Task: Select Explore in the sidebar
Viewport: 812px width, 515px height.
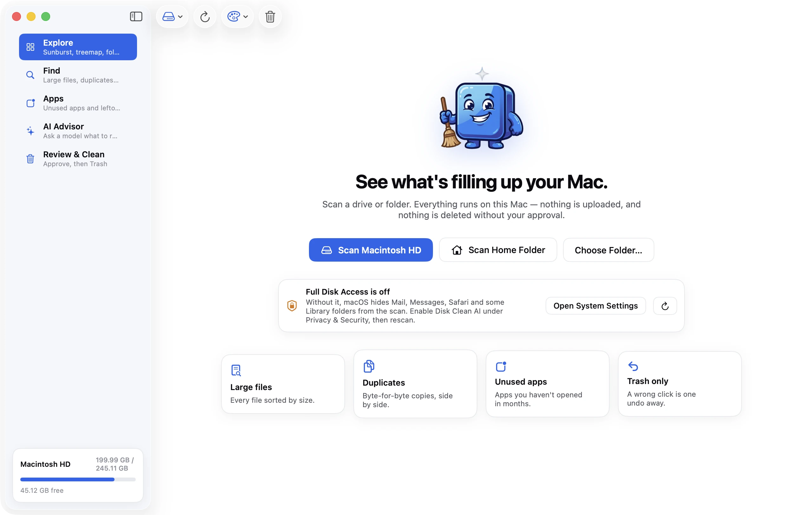Action: (x=78, y=47)
